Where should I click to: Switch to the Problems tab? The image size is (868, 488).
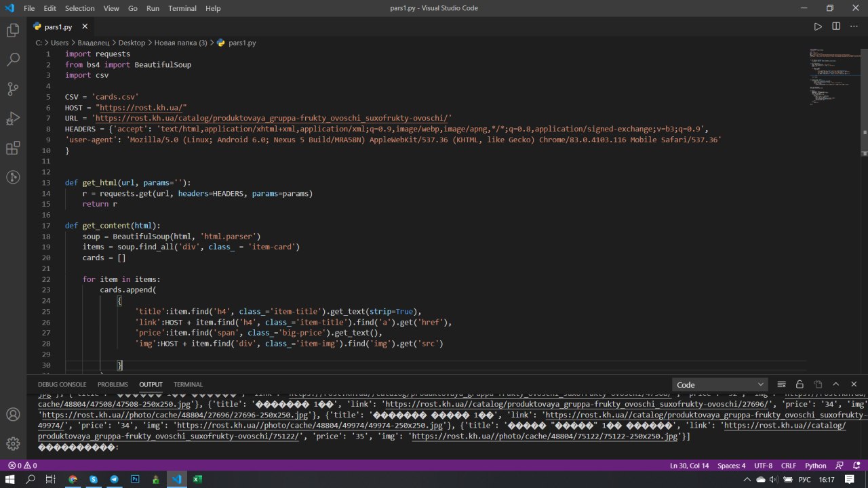[x=113, y=384]
